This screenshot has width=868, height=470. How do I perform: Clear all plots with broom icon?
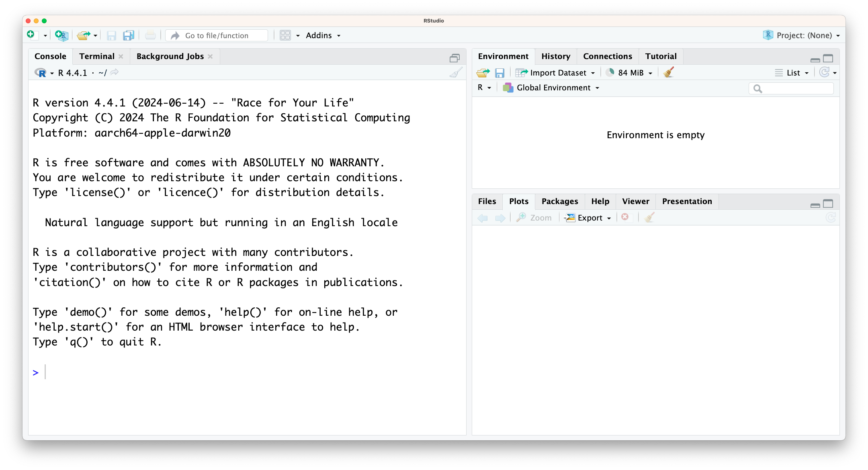(649, 218)
